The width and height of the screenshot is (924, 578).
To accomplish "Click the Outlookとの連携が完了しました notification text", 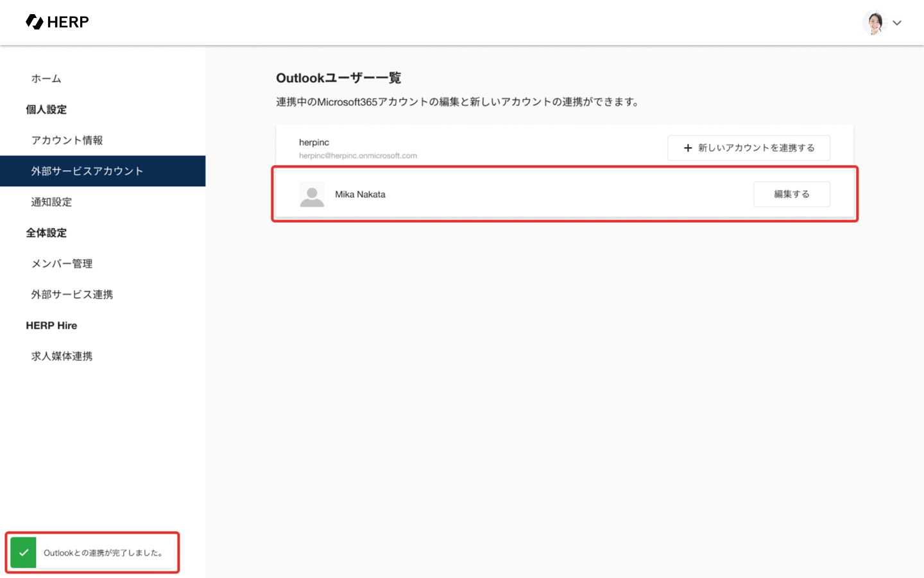I will point(103,553).
